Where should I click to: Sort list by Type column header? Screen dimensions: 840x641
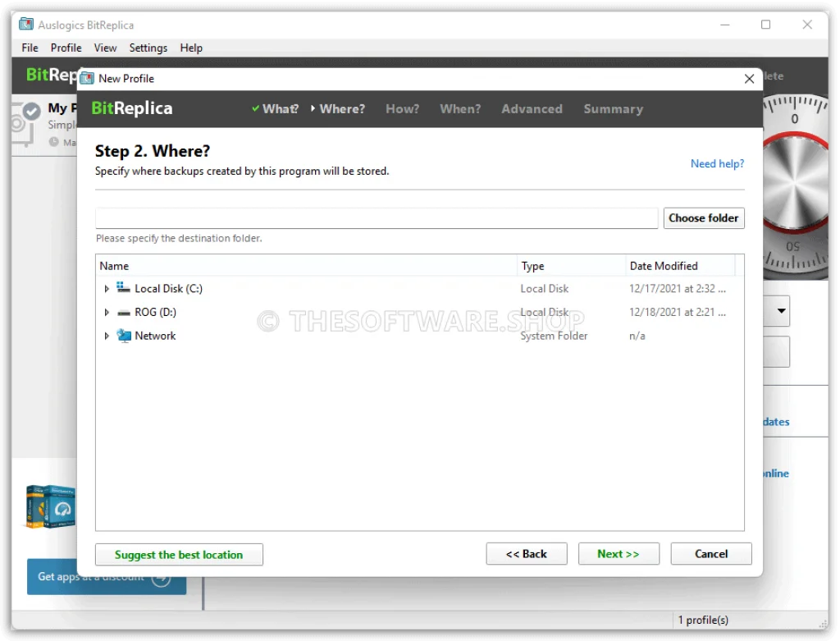pos(571,266)
